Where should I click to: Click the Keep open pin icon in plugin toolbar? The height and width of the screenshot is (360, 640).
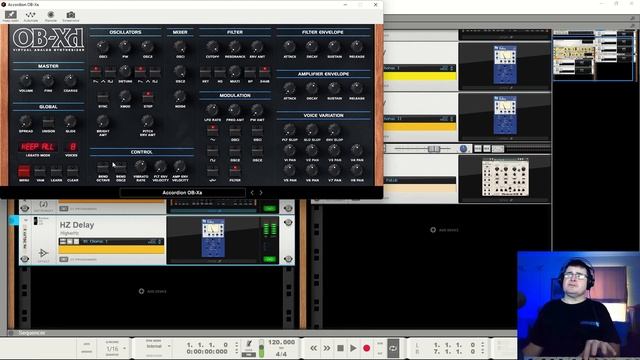click(11, 16)
